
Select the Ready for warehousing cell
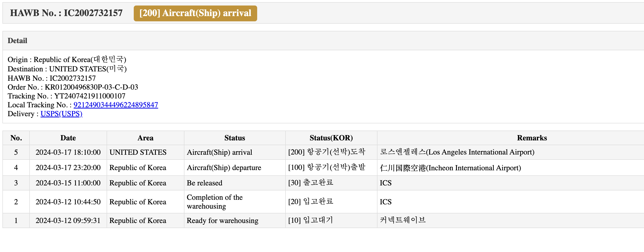[x=235, y=221]
